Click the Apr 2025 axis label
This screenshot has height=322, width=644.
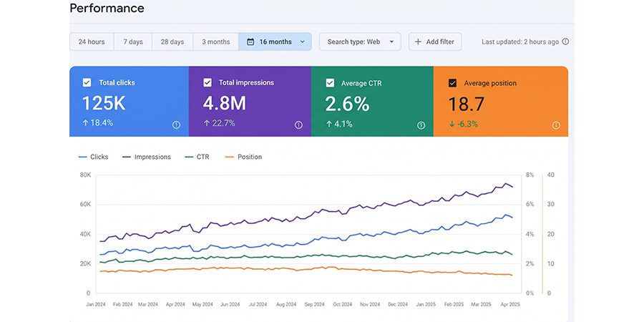point(510,304)
